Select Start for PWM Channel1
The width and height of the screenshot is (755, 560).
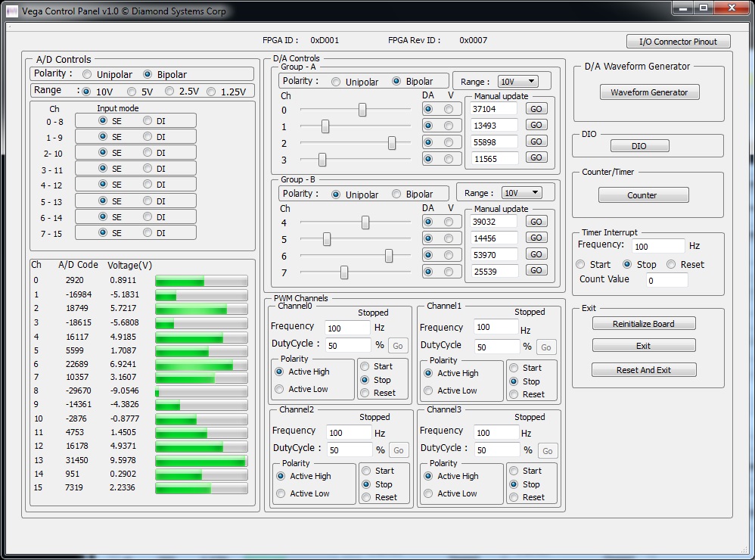tap(514, 368)
